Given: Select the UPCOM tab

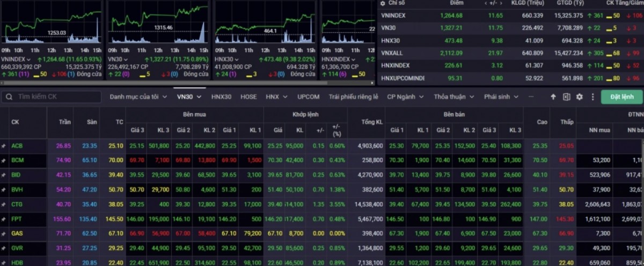Looking at the screenshot, I should (x=308, y=97).
